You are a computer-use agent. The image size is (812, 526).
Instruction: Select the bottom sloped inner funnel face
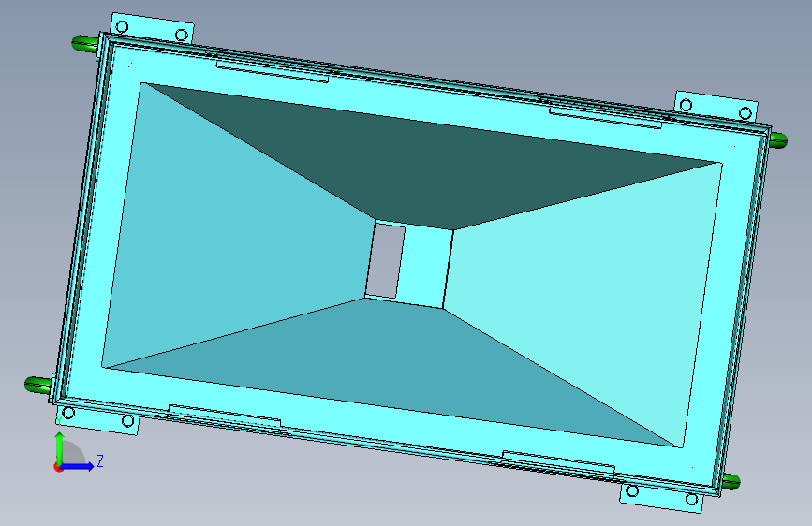(393, 373)
